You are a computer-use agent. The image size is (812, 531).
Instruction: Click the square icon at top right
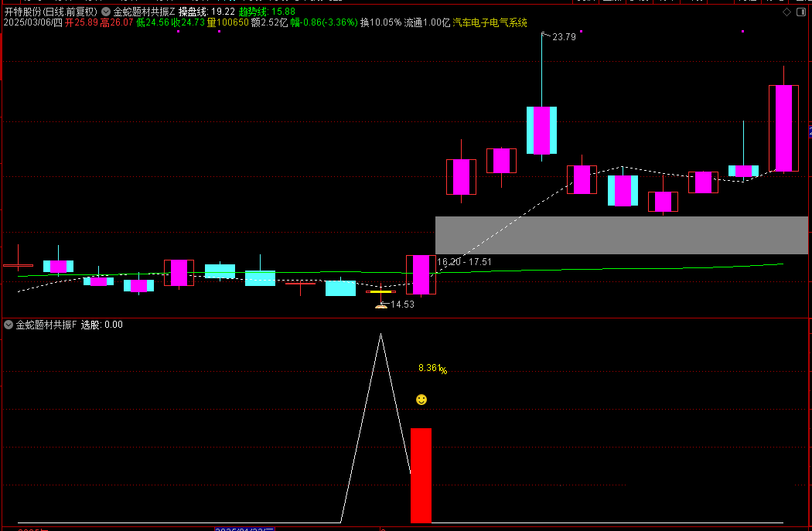tap(801, 12)
